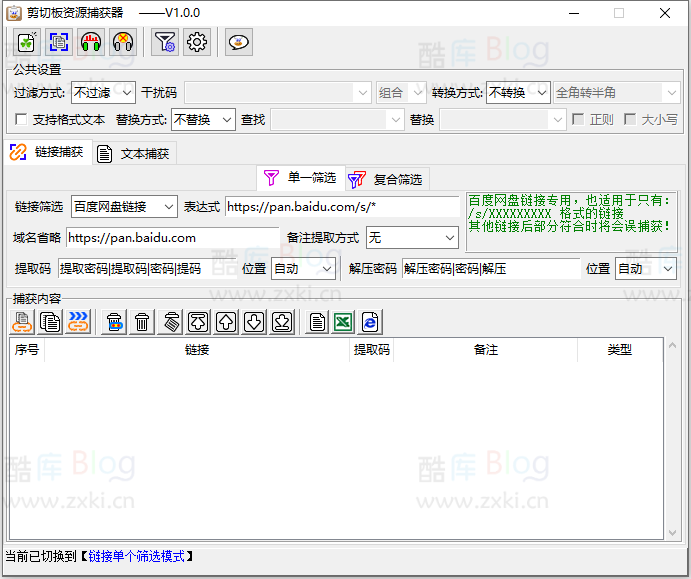691x579 pixels.
Task: Open the 转换方式 dropdown
Action: point(518,93)
